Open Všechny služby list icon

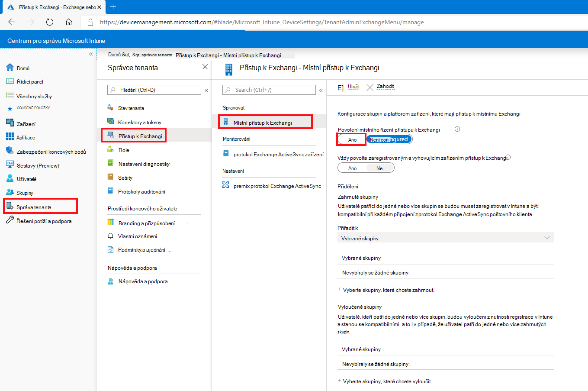(x=10, y=96)
